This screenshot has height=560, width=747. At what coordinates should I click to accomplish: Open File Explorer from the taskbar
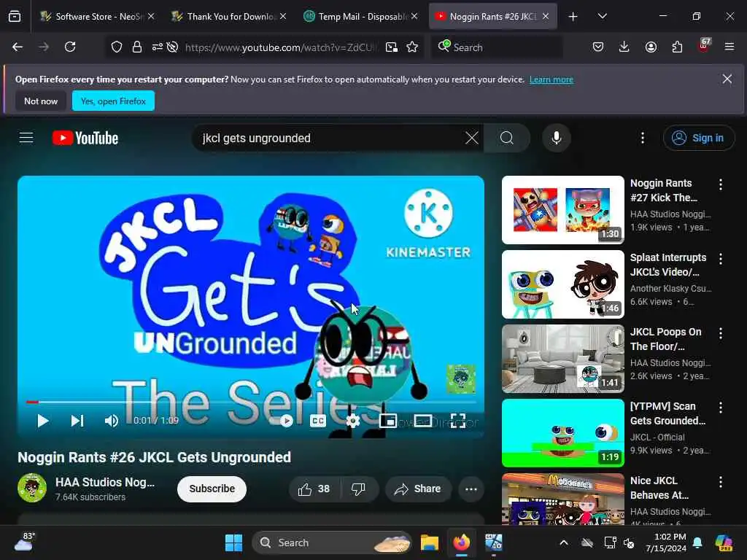[x=429, y=542]
